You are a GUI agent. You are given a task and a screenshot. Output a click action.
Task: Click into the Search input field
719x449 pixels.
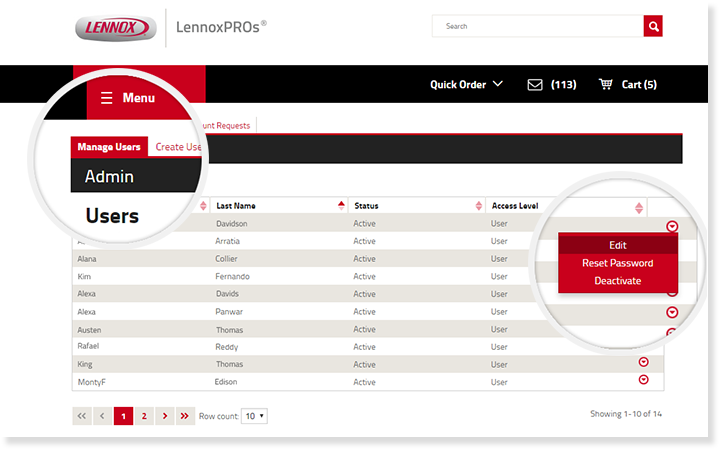coord(538,26)
